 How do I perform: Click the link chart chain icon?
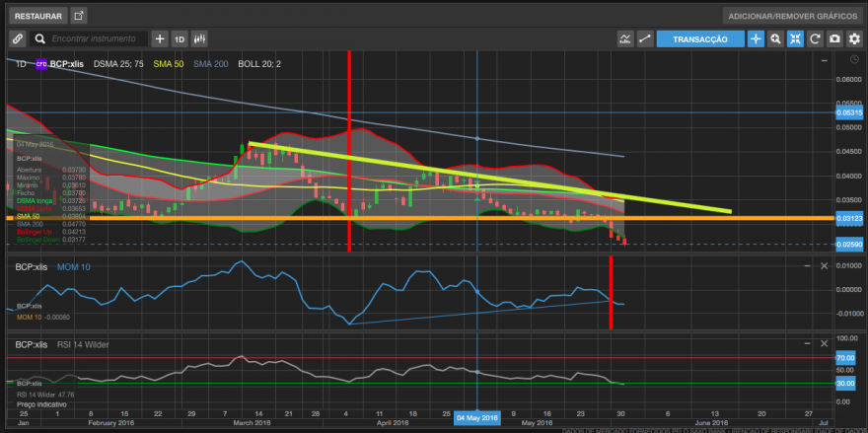pyautogui.click(x=17, y=38)
